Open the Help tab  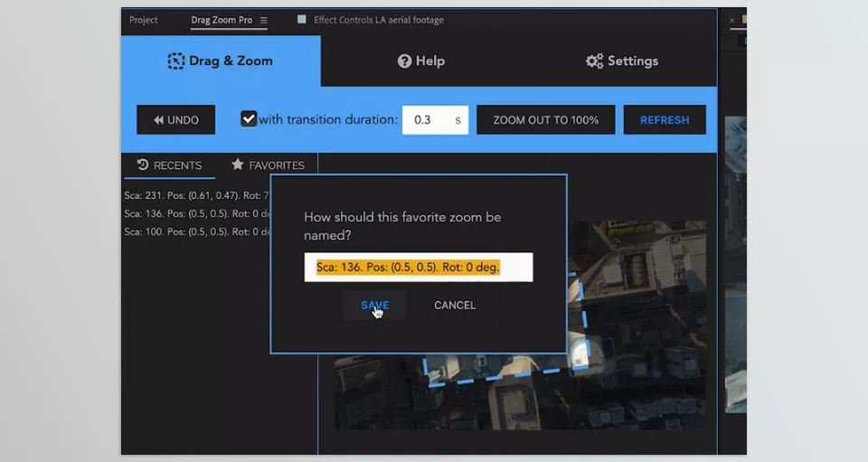[x=421, y=61]
